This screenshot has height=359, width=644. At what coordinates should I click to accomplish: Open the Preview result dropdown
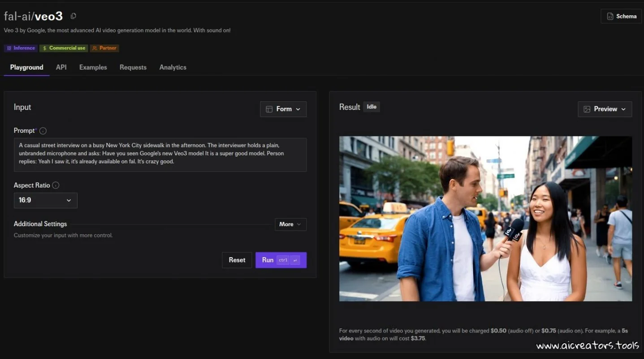(605, 109)
